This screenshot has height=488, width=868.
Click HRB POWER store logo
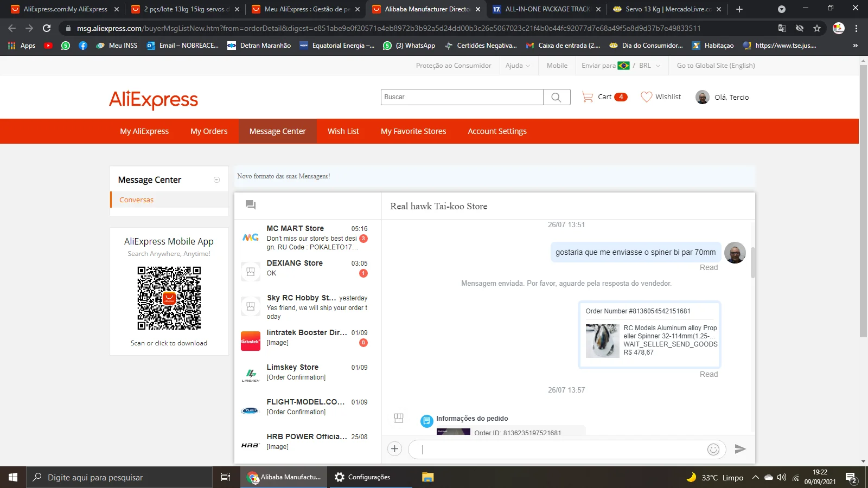pyautogui.click(x=250, y=445)
